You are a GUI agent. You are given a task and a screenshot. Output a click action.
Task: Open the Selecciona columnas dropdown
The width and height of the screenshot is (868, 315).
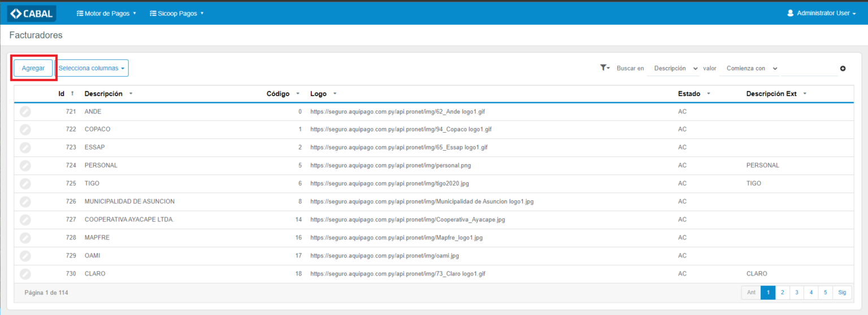(92, 68)
